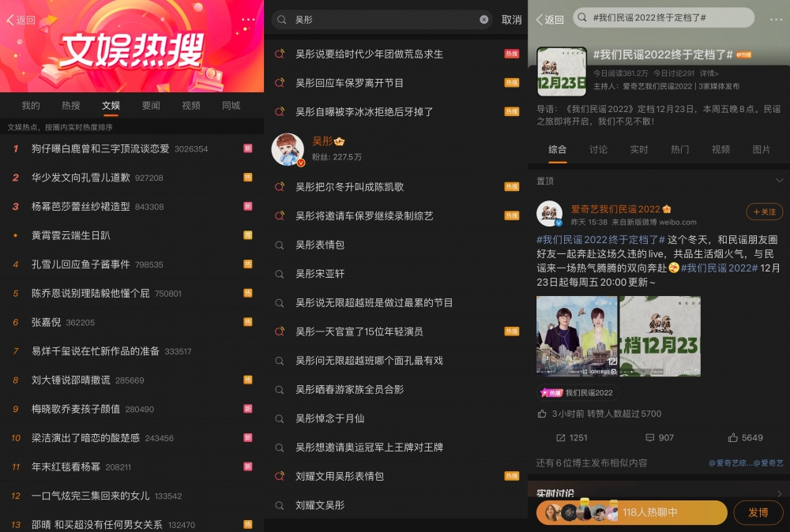Tap the three-dot menu on 文娱热搜 banner
The height and width of the screenshot is (532, 790).
coord(248,20)
